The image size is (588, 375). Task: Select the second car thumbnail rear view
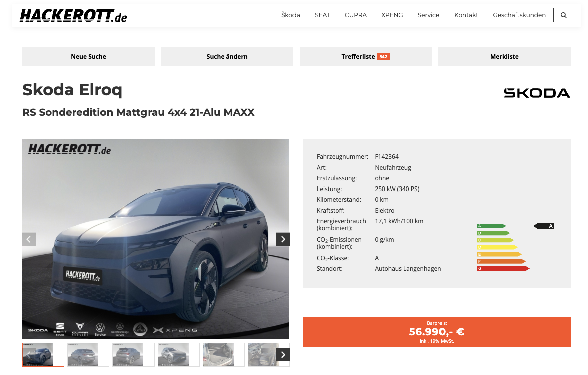(x=88, y=355)
